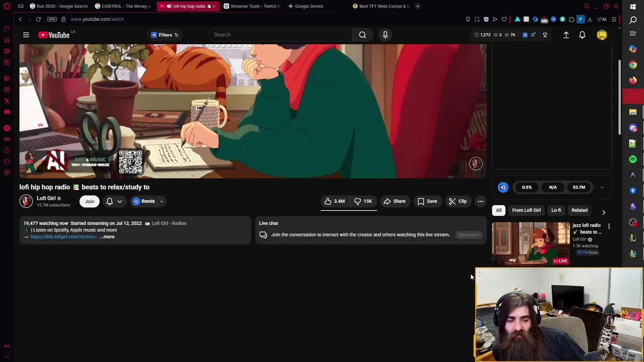Toggle the subscription notification bell for Lofi Girl
Image resolution: width=644 pixels, height=362 pixels.
coord(110,201)
